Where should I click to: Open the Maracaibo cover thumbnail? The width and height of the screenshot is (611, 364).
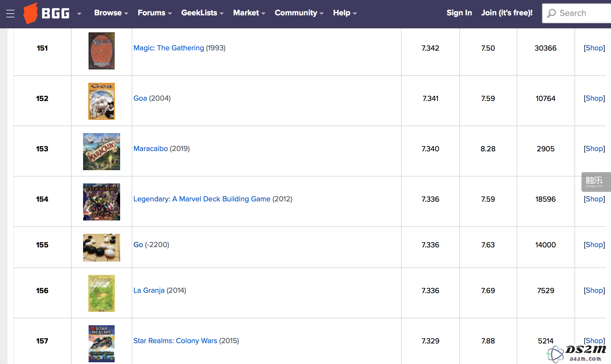click(x=102, y=152)
